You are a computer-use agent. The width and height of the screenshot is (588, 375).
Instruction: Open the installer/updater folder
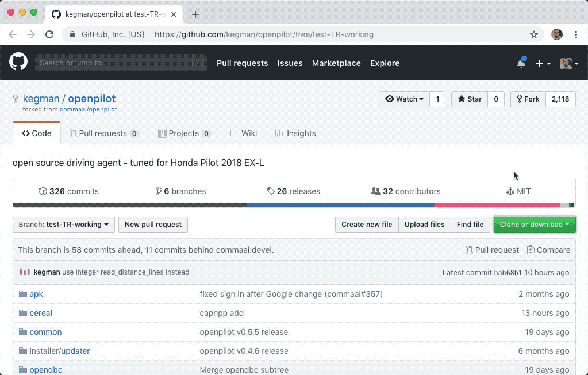(x=60, y=351)
